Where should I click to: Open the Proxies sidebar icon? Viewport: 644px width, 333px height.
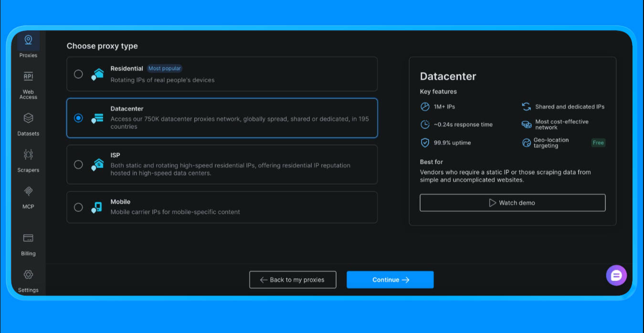[x=28, y=41]
